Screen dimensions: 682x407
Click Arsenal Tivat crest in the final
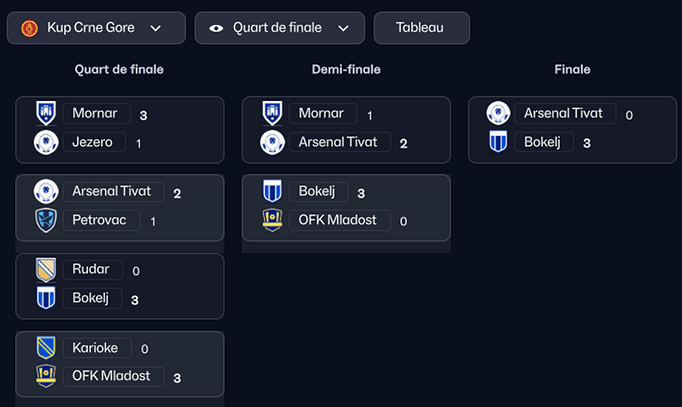click(498, 113)
